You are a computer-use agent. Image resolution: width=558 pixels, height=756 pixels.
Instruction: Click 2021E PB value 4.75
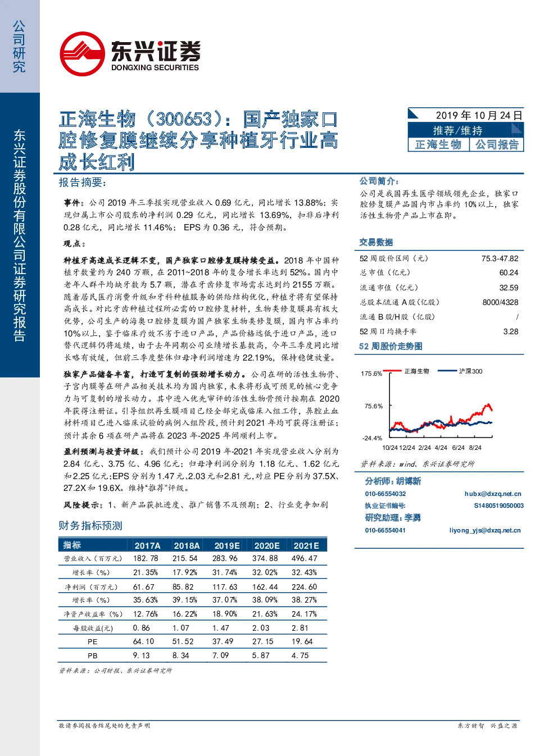[300, 655]
